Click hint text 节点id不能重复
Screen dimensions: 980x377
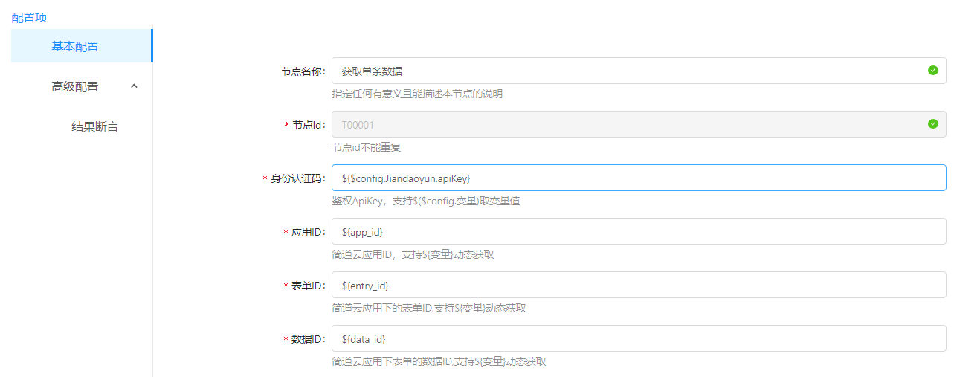367,147
